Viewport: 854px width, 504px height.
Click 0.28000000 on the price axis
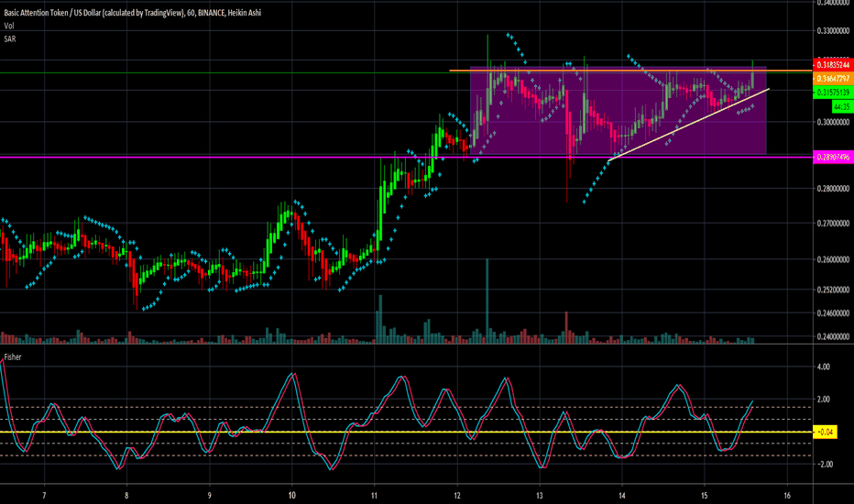(x=833, y=189)
